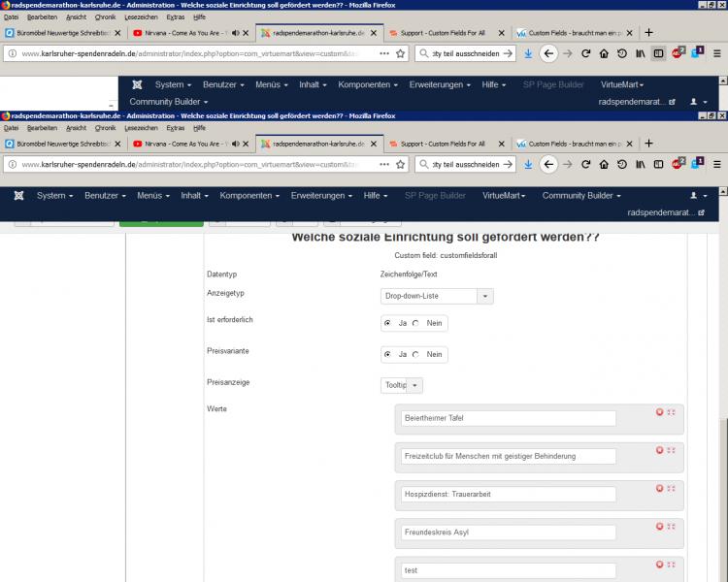
Task: Select Ja for Preisvariante
Action: coord(388,354)
